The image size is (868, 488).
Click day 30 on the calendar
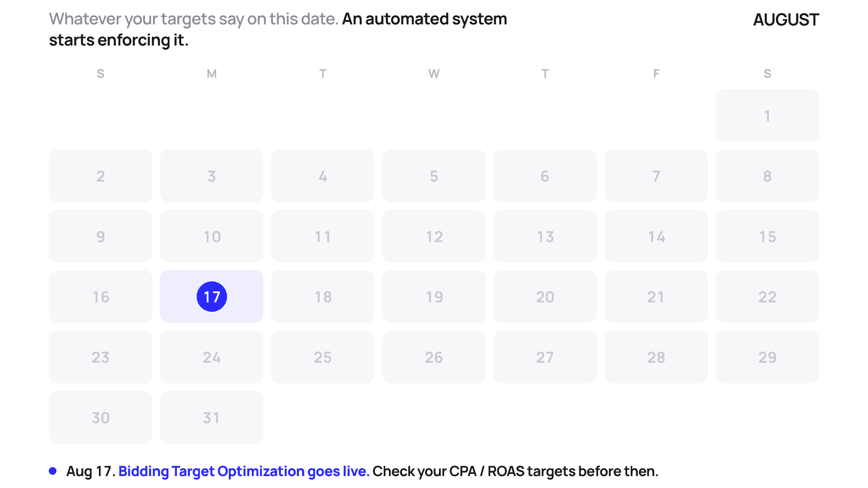(100, 418)
